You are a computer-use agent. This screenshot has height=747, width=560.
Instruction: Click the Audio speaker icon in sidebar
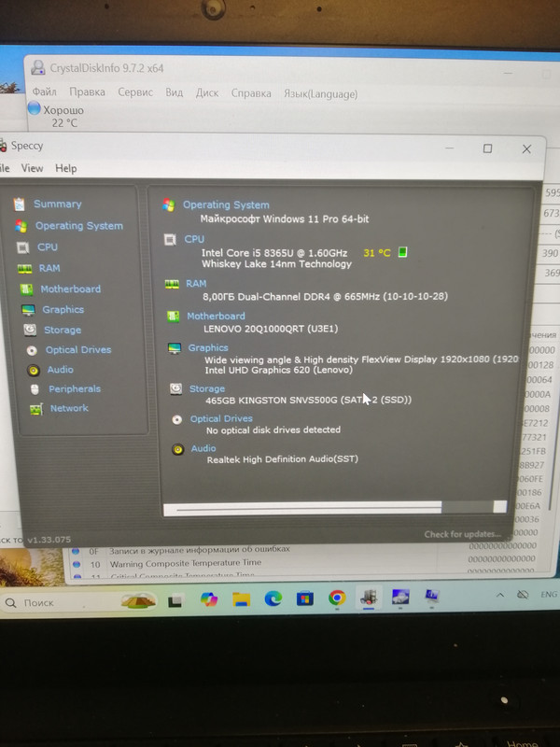(x=34, y=370)
